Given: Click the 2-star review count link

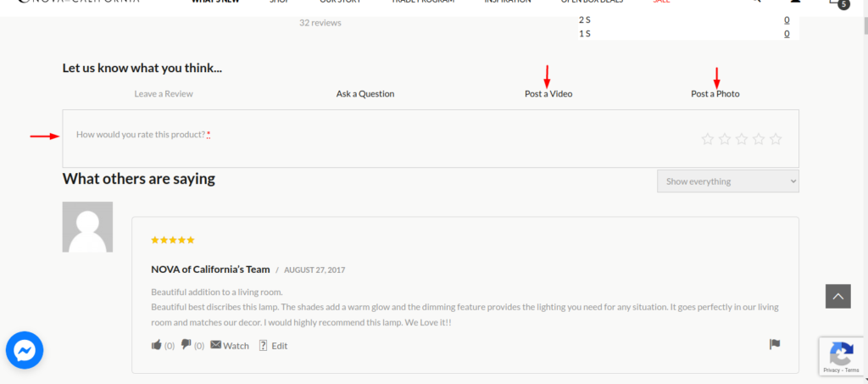Looking at the screenshot, I should coord(787,19).
